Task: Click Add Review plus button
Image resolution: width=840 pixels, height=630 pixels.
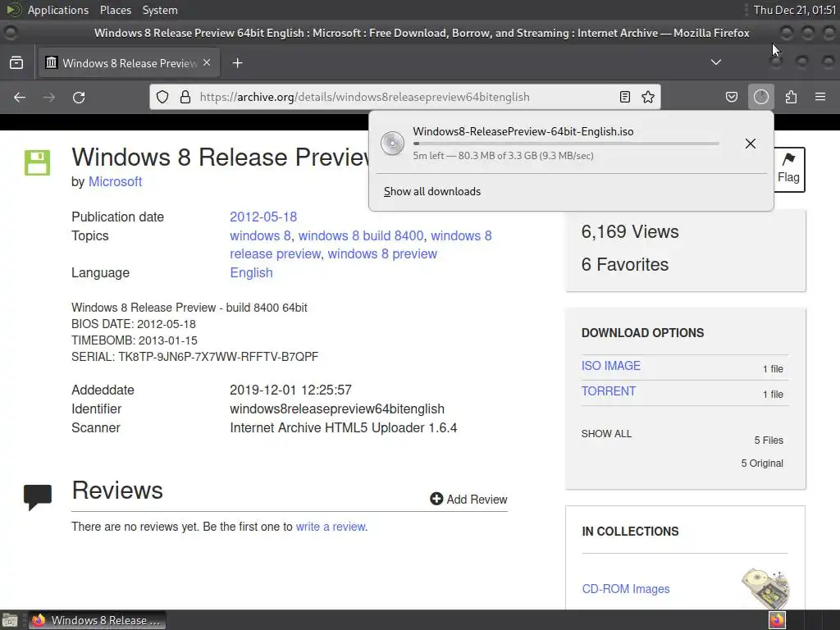Action: point(468,499)
